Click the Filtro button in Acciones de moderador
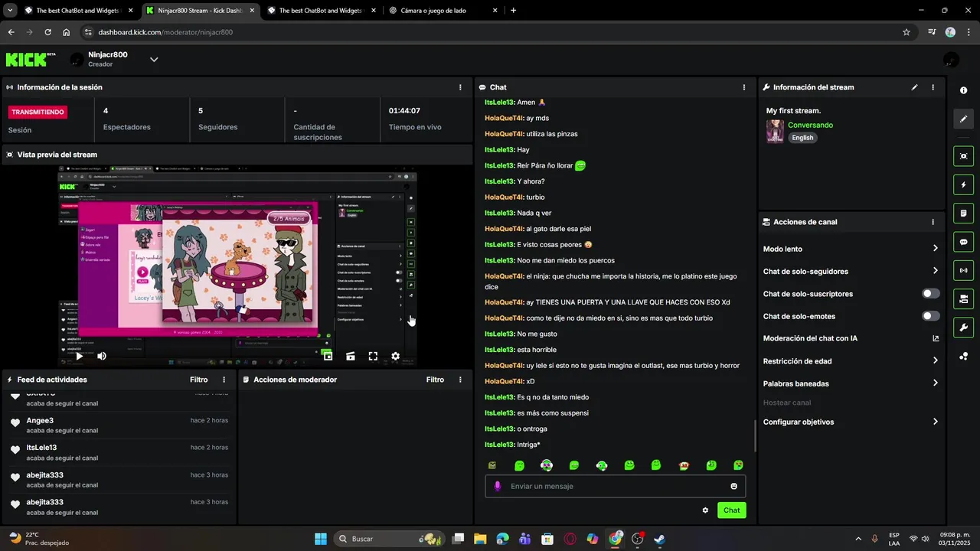 [x=435, y=380]
